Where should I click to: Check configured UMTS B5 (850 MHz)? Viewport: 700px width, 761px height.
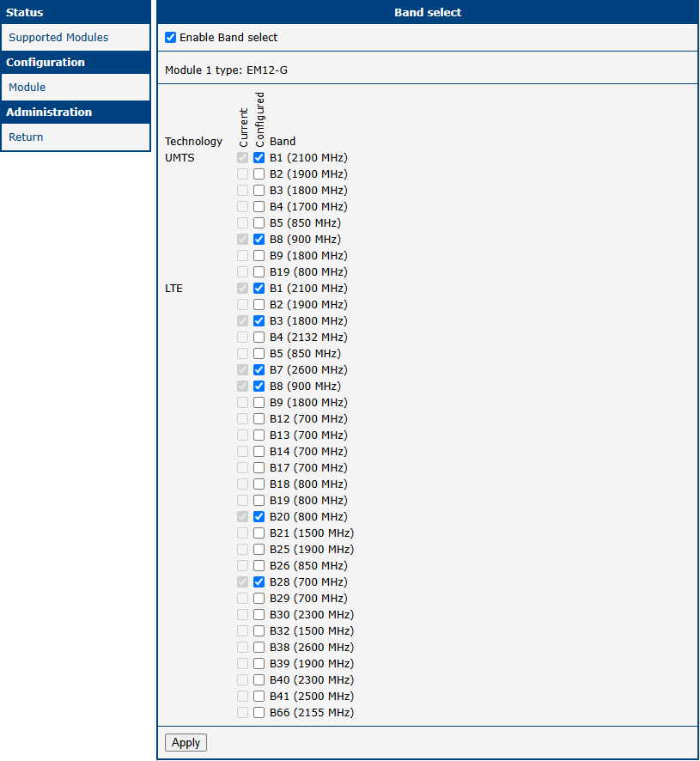pyautogui.click(x=259, y=223)
